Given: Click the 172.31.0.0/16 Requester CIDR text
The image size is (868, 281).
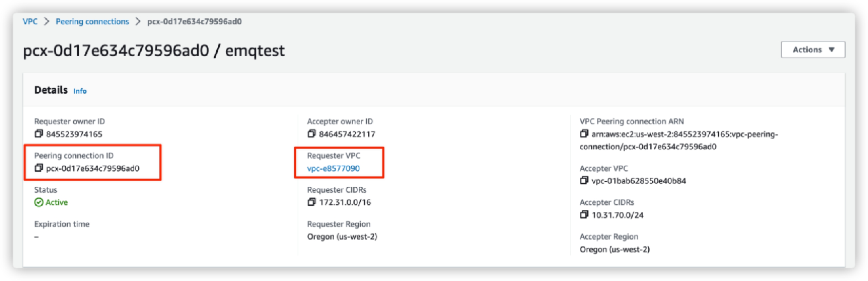Looking at the screenshot, I should [345, 202].
